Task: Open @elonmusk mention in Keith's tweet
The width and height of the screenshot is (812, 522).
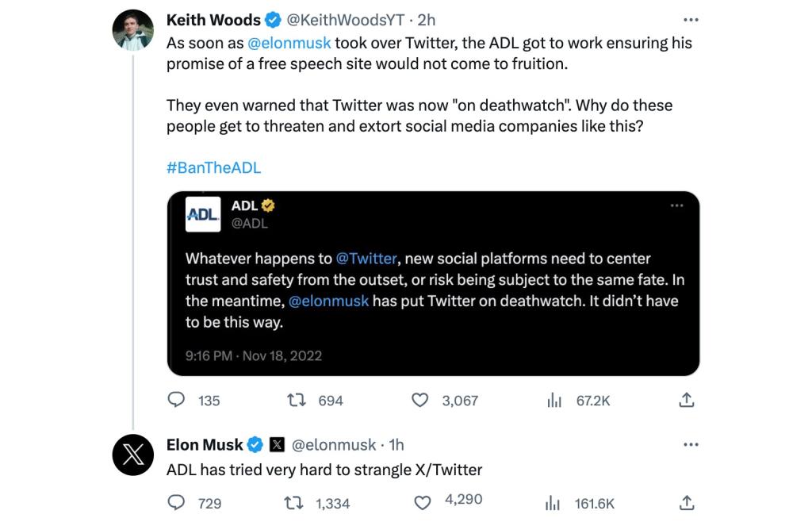Action: [289, 43]
